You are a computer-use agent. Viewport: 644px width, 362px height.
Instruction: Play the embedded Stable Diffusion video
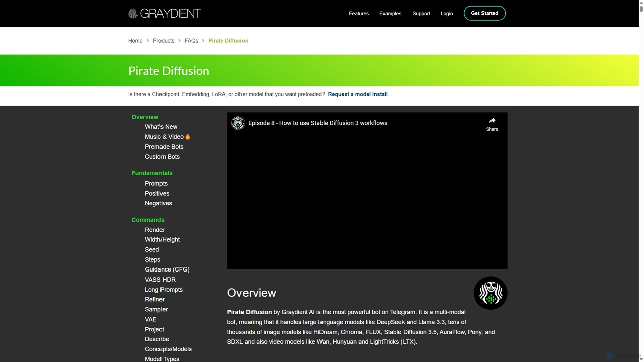tap(367, 191)
